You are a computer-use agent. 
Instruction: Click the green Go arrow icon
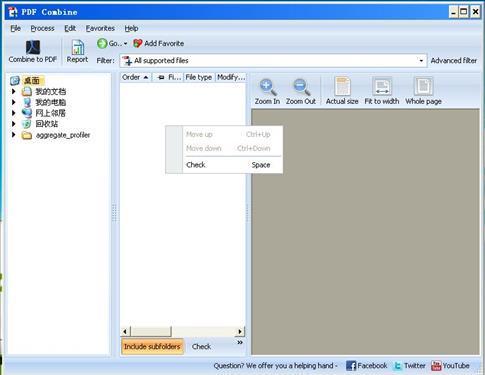(102, 43)
